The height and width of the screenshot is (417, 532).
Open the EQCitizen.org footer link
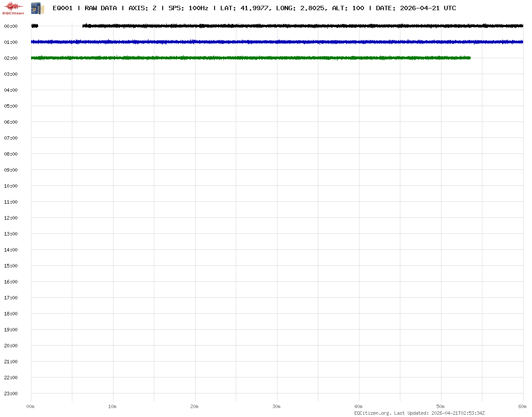372,413
